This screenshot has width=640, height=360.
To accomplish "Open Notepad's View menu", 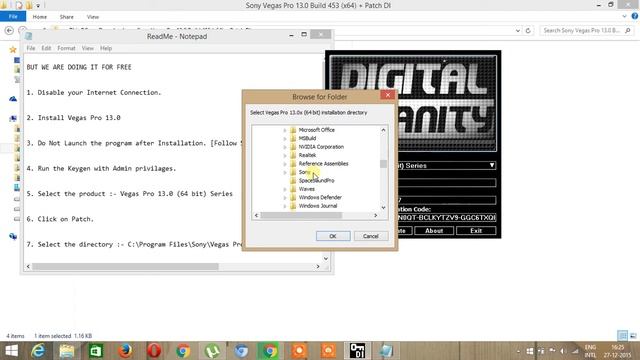I will (x=88, y=48).
